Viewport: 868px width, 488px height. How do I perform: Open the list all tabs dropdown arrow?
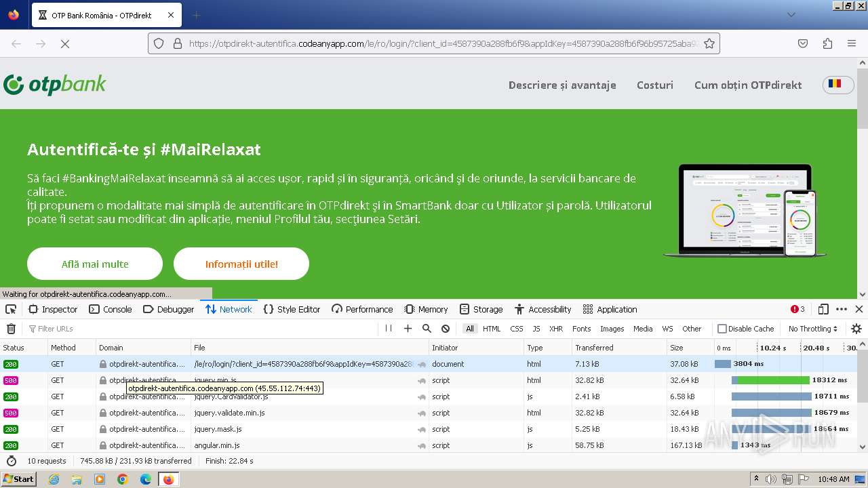791,15
